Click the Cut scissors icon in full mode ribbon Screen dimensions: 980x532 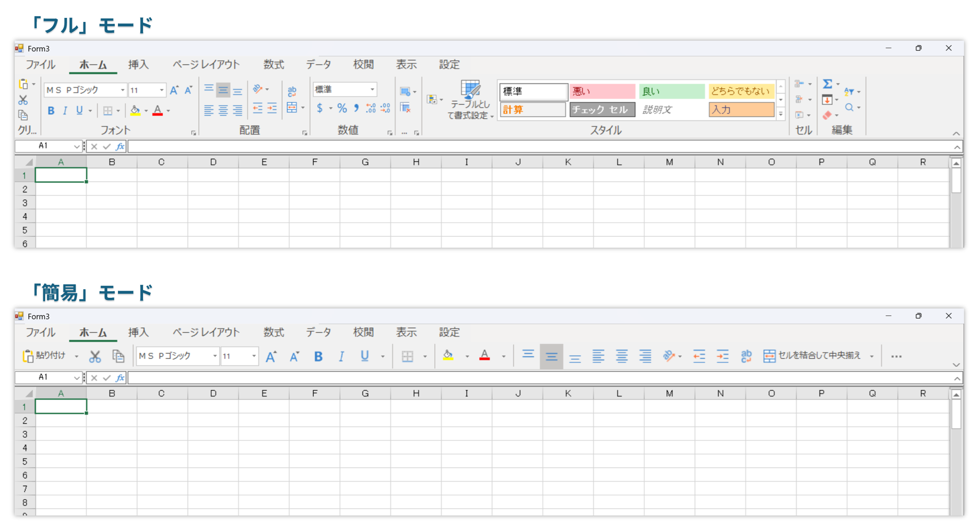click(23, 100)
